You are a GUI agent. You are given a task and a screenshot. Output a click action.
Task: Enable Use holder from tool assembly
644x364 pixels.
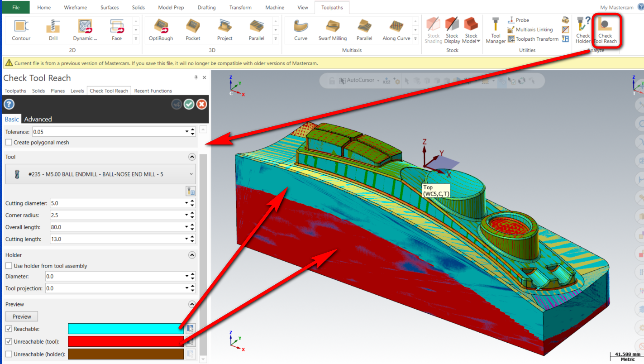tap(9, 266)
